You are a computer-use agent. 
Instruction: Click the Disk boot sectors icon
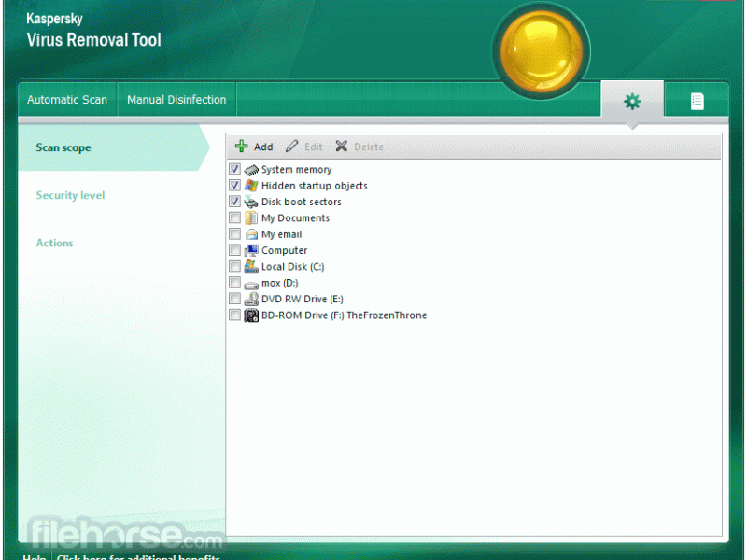pyautogui.click(x=251, y=202)
